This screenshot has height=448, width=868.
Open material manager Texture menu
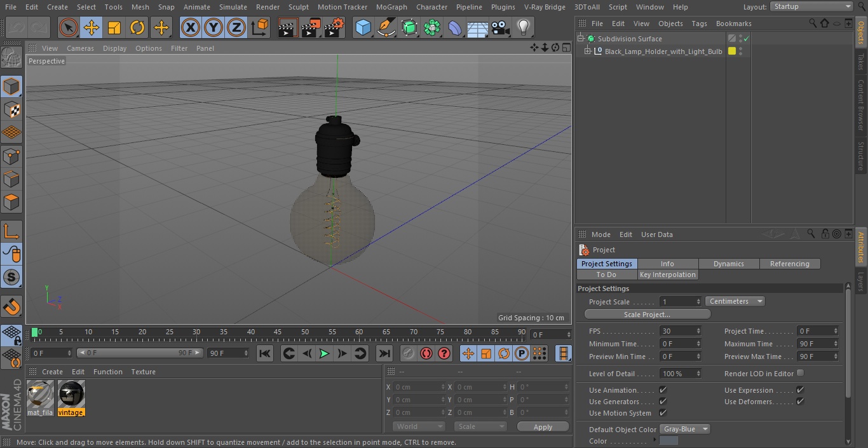click(144, 372)
